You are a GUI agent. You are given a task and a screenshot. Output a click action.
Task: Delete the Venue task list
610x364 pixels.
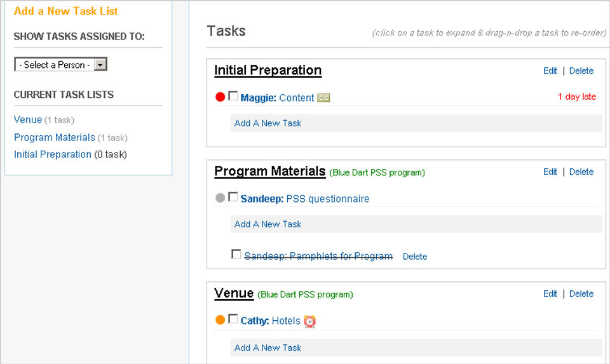581,294
